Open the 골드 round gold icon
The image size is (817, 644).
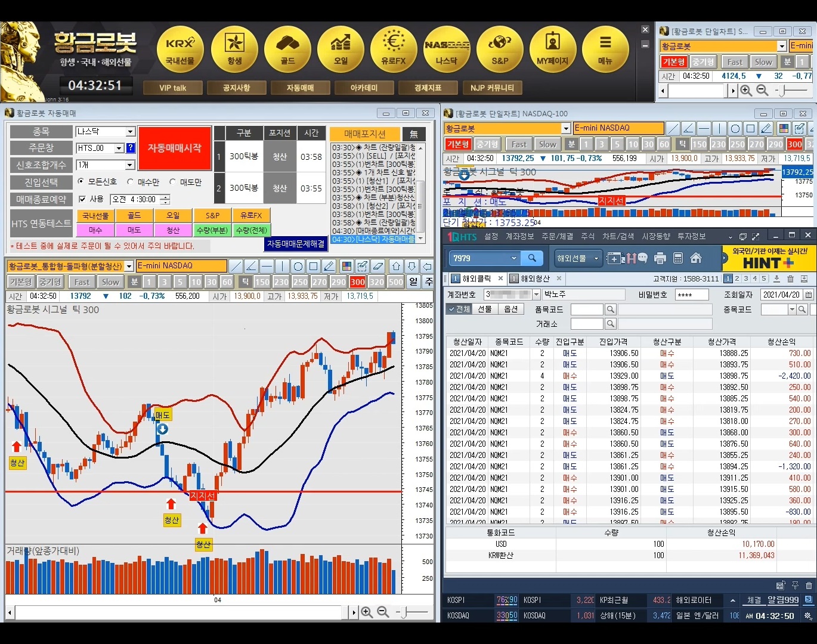pyautogui.click(x=287, y=49)
